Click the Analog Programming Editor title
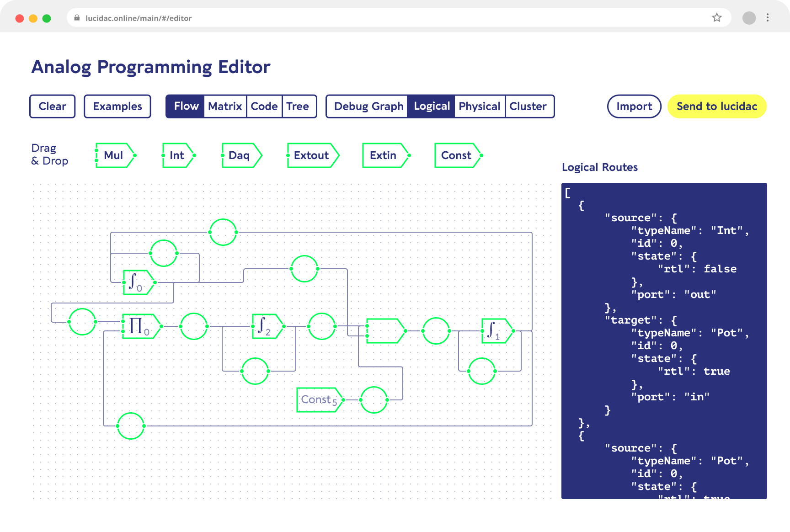This screenshot has width=790, height=532. [x=151, y=67]
